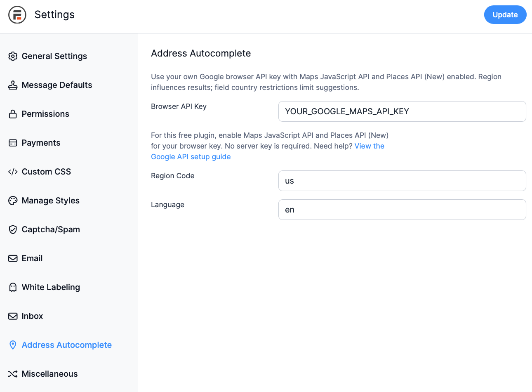Click the ghost icon beside White Labeling
The image size is (532, 392).
tap(13, 287)
